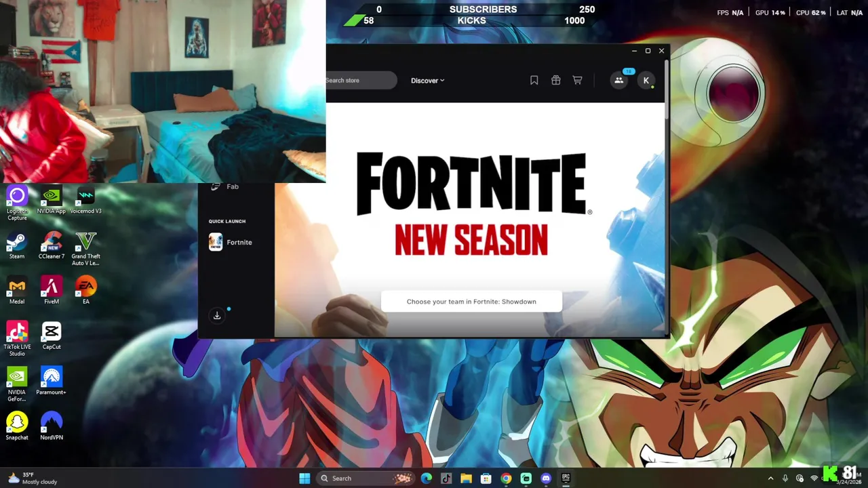Open CCleaner 7 desktop icon
The width and height of the screenshot is (868, 488).
pyautogui.click(x=52, y=245)
